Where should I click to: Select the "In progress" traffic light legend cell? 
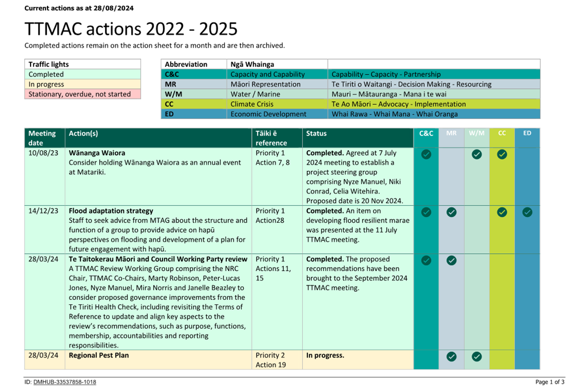(83, 84)
